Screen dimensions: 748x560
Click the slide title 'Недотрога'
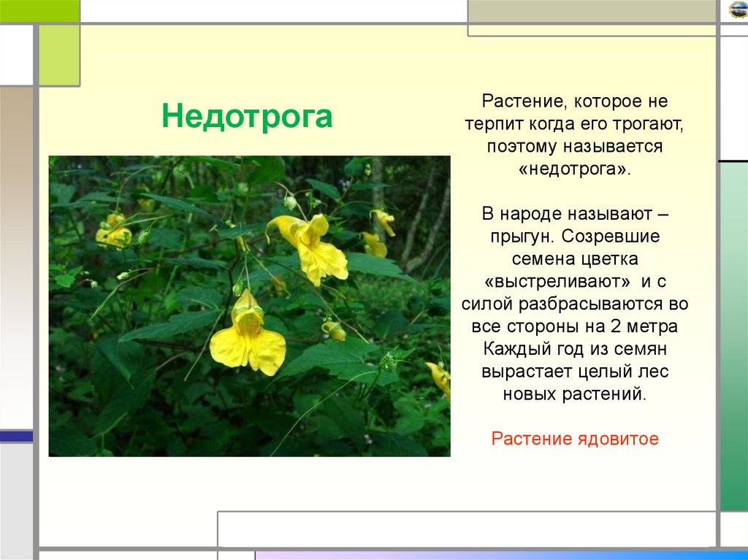pos(247,116)
